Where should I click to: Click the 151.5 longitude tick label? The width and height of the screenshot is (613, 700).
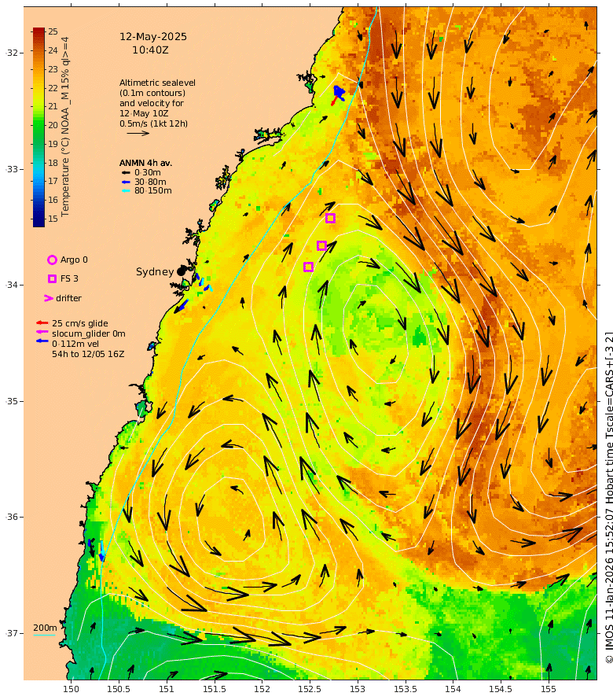click(x=215, y=689)
